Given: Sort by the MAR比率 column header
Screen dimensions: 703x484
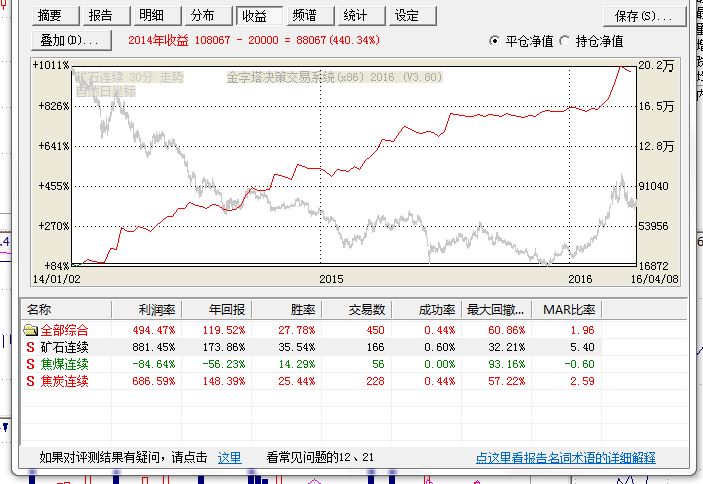Looking at the screenshot, I should click(x=566, y=310).
